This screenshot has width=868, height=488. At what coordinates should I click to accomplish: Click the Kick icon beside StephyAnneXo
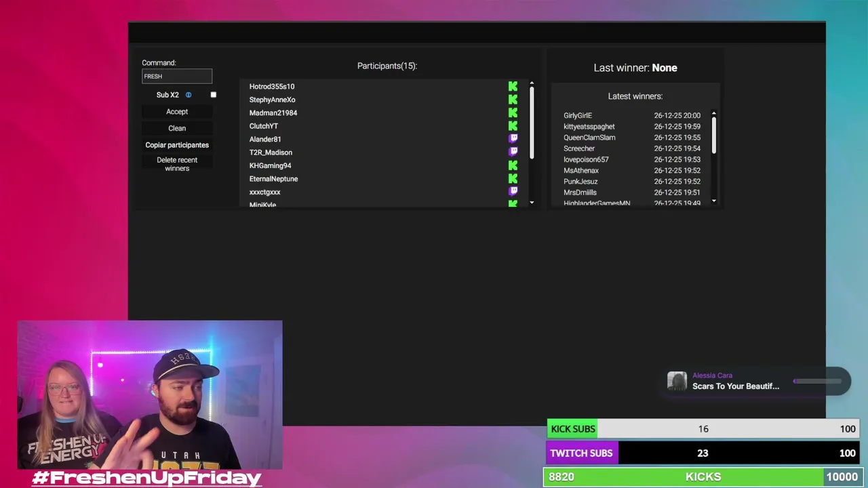513,100
